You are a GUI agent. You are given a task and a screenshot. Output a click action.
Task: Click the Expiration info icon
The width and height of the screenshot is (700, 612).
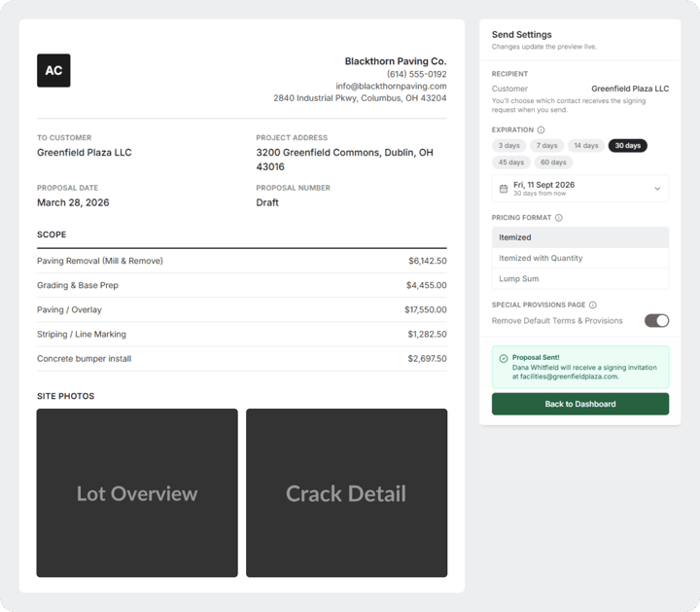pos(541,130)
